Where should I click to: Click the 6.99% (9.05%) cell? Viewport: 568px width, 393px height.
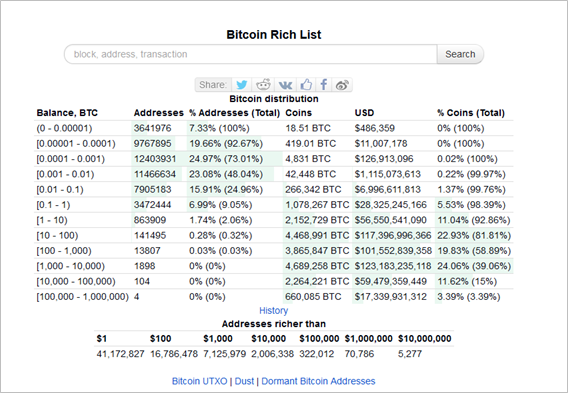click(x=221, y=205)
